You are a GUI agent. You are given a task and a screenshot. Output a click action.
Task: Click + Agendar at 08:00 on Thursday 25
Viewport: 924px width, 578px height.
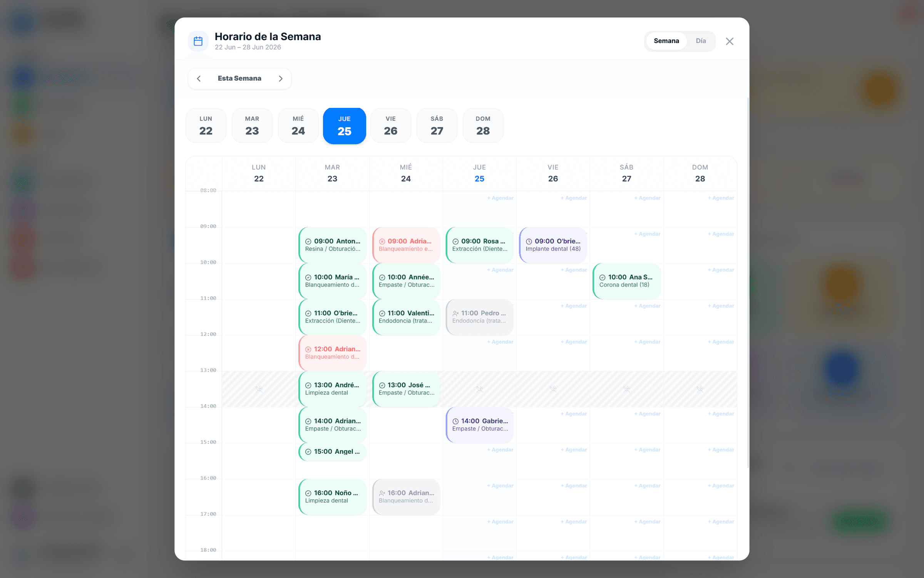point(500,198)
